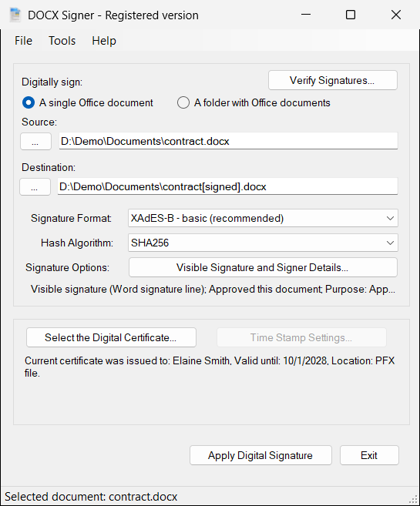Select 'A folder with Office documents' option
Screen dimensions: 420x506
coord(254,102)
